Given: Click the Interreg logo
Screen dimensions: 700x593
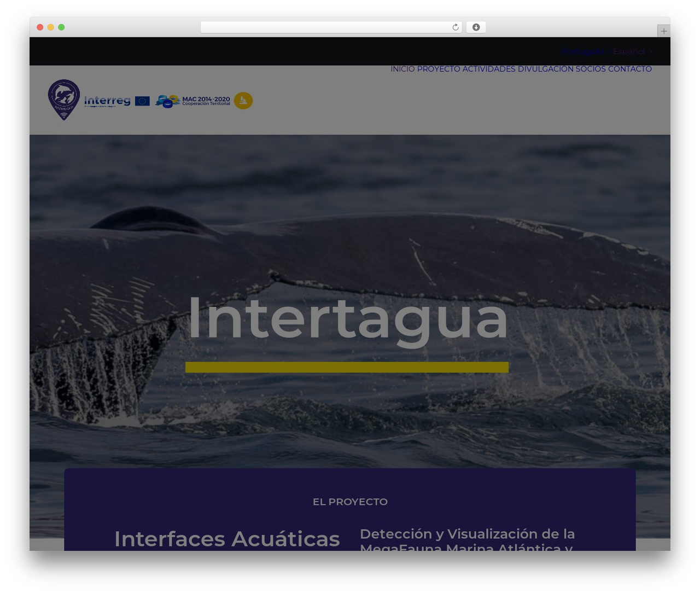Looking at the screenshot, I should (107, 101).
